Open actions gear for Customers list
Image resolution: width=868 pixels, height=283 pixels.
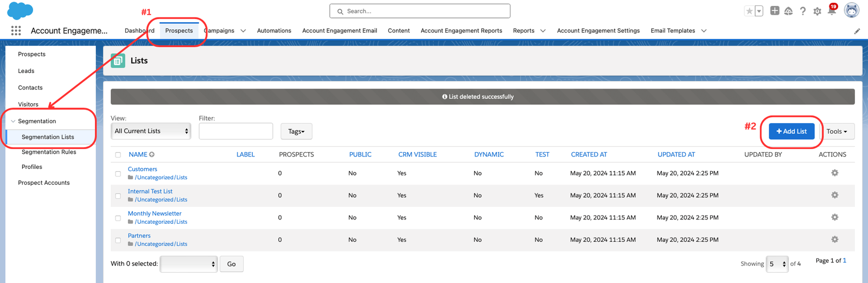click(834, 173)
